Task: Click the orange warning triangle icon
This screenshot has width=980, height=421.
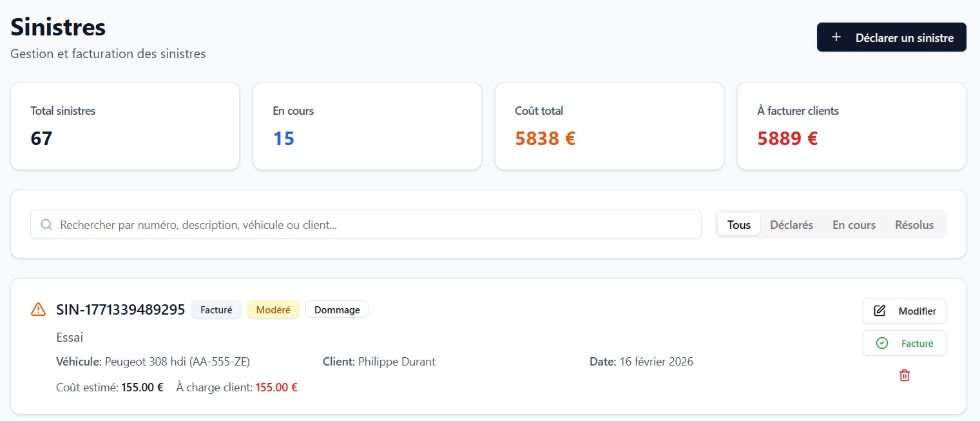Action: point(39,309)
